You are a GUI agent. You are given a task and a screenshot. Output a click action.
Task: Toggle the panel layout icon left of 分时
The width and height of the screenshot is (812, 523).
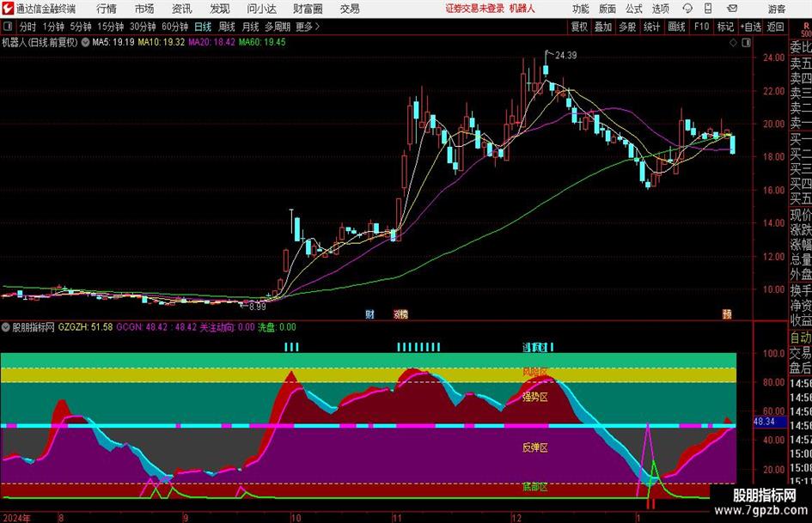click(x=7, y=27)
